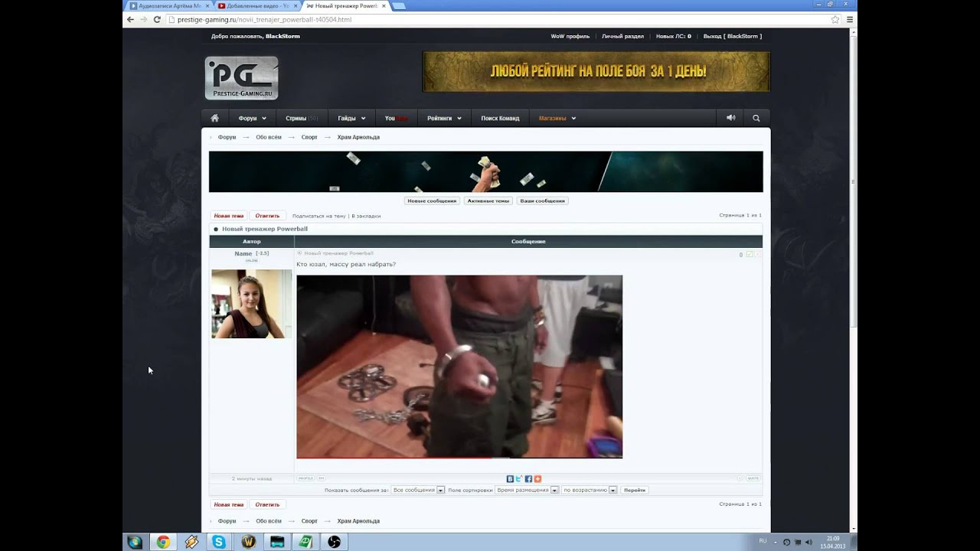Open the по возрастанию order dropdown
Screen dimensions: 980x551
point(590,490)
